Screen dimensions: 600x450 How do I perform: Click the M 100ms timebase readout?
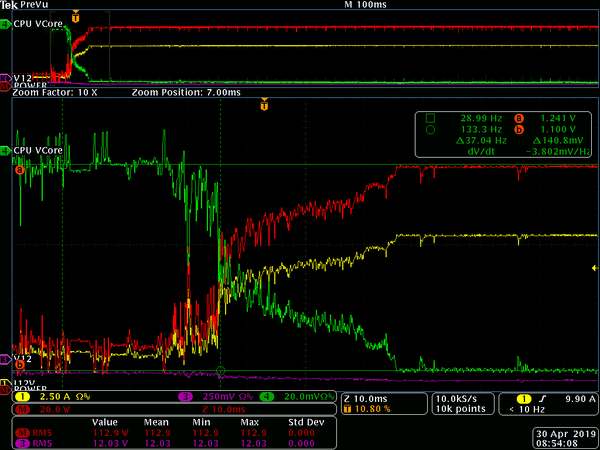(x=365, y=5)
